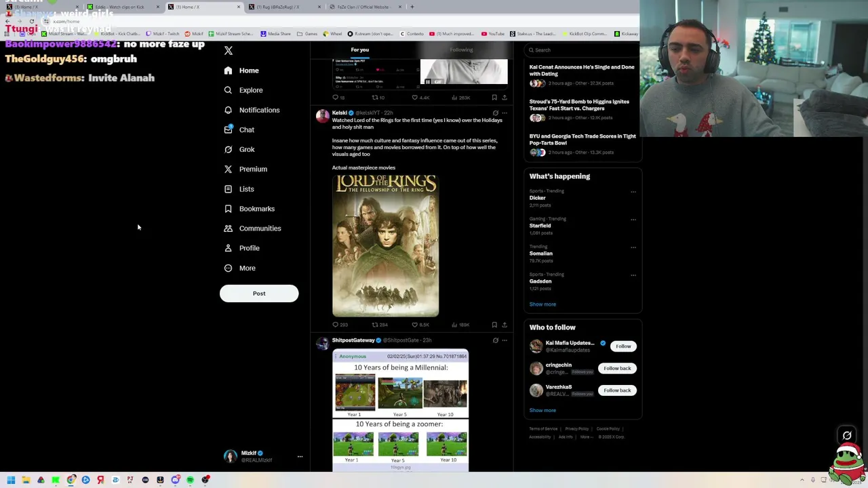Click the Communities icon in the sidebar
This screenshot has height=488, width=868.
click(x=228, y=228)
